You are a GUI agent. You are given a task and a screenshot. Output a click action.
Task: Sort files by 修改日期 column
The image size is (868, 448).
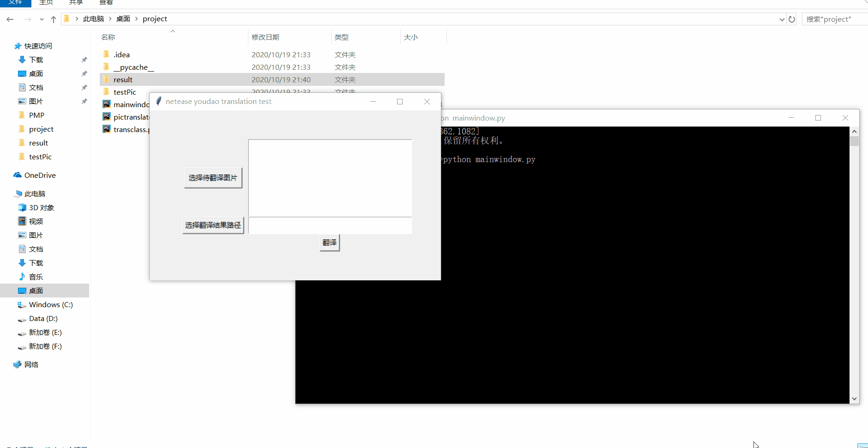point(265,37)
